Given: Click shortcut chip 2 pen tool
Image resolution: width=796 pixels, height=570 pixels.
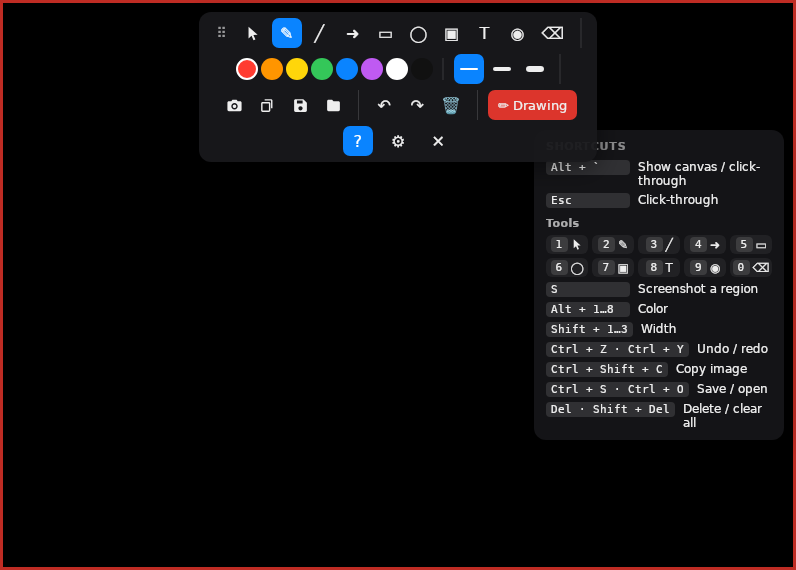Looking at the screenshot, I should [613, 245].
